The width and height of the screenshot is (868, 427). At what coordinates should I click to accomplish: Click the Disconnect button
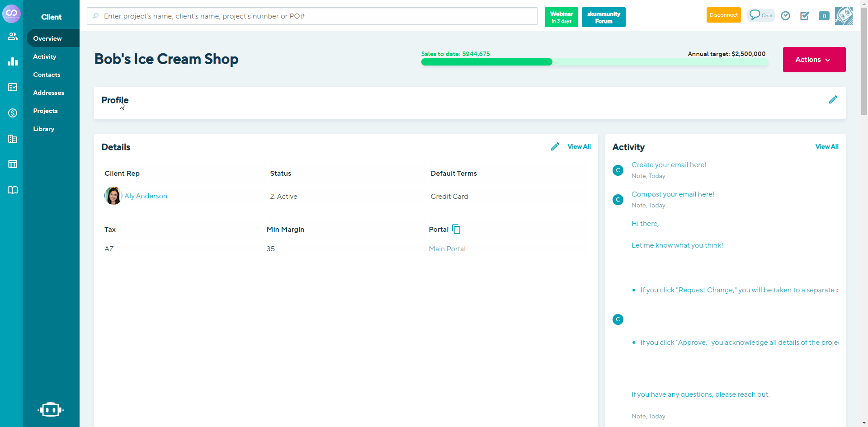[x=723, y=15]
